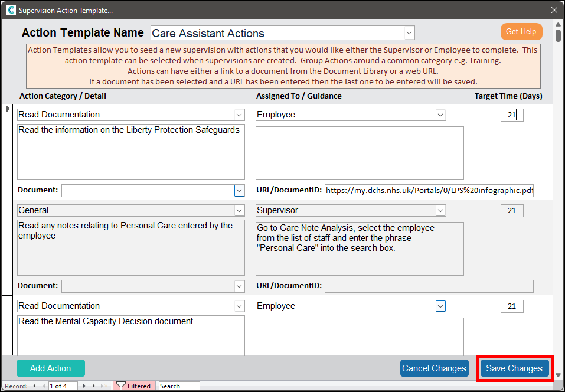Screen dimensions: 565x392
Task: Open the Supervisor assigned-to dropdown
Action: (440, 210)
